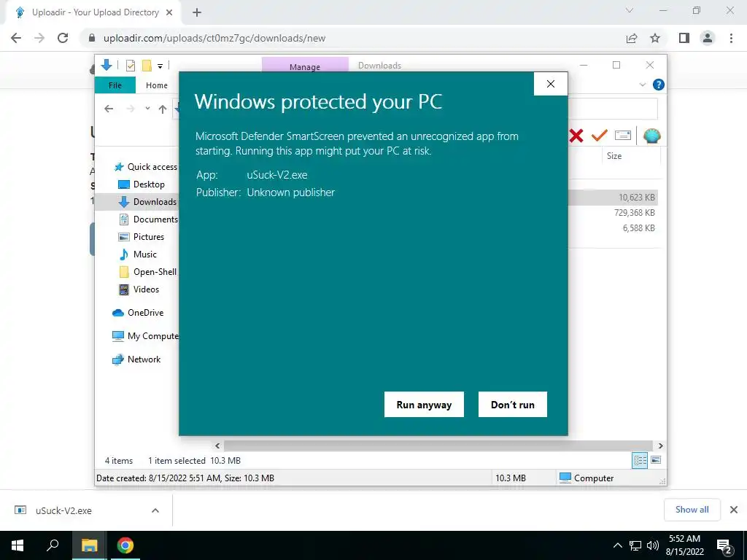Viewport: 747px width, 560px height.
Task: Open uSuck-V2.exe download options chevron
Action: (155, 510)
